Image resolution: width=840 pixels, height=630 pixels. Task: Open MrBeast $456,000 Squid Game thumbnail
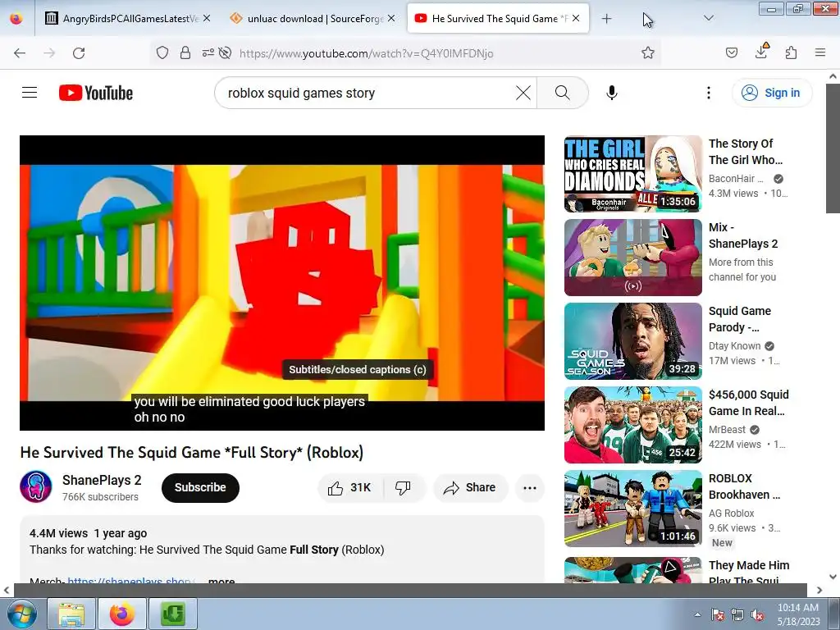(x=632, y=424)
